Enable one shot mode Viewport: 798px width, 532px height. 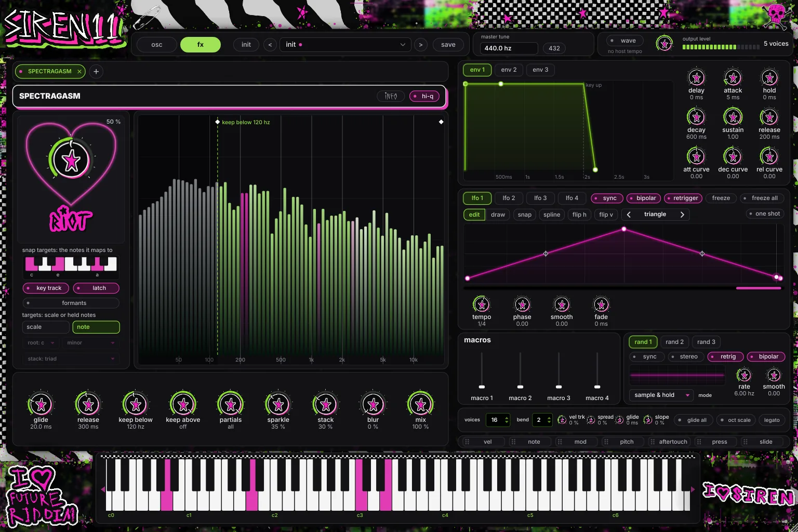[x=765, y=214]
